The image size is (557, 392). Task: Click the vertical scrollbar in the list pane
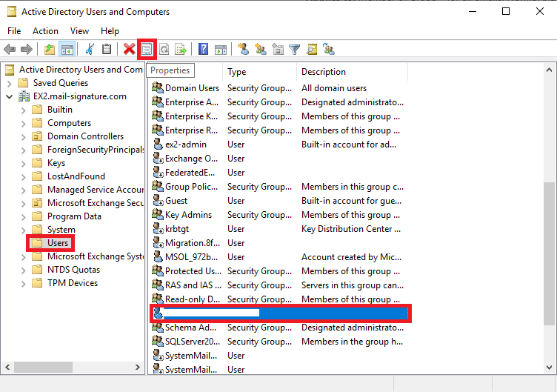click(x=549, y=252)
